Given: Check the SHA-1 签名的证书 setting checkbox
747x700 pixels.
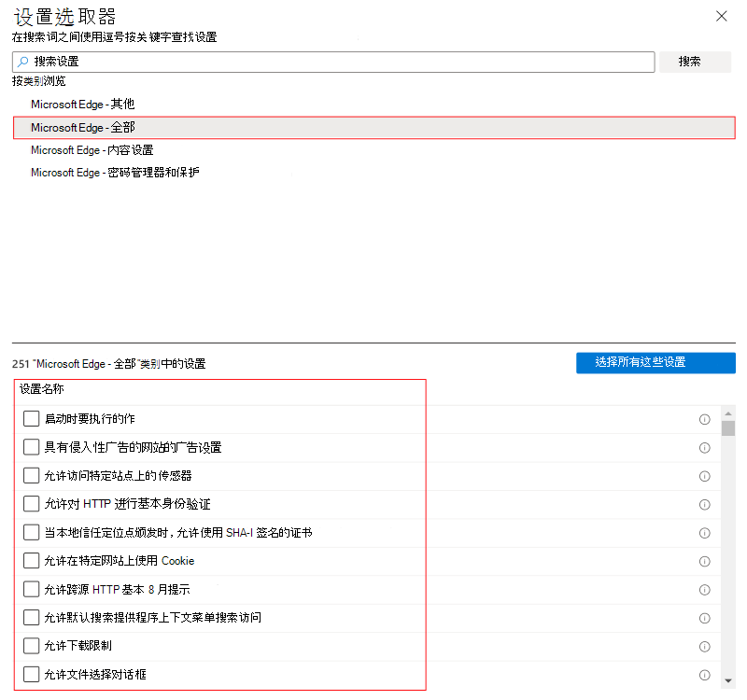Looking at the screenshot, I should pyautogui.click(x=32, y=532).
